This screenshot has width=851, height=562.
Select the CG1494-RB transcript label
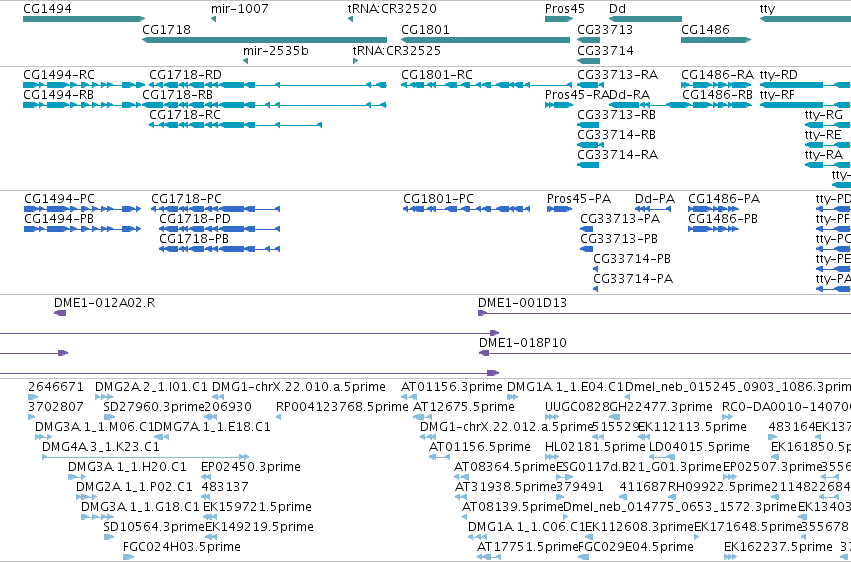(x=58, y=94)
